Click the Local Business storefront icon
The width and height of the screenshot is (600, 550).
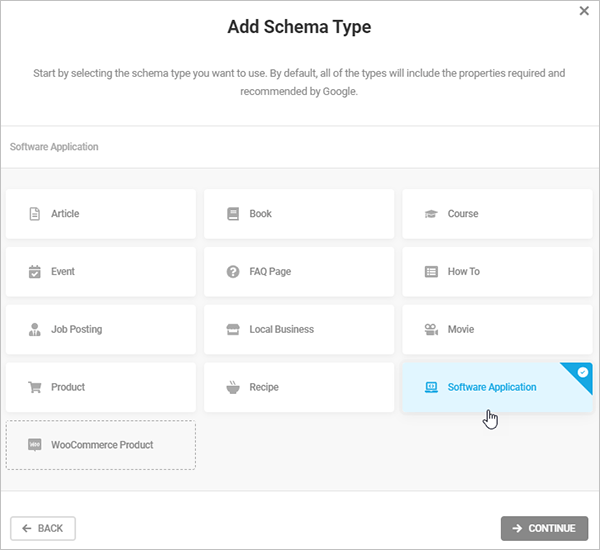pos(233,330)
